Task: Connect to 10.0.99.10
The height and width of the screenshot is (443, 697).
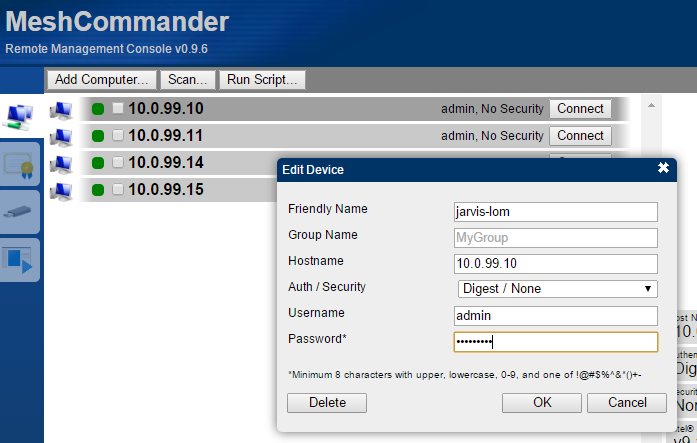Action: pyautogui.click(x=580, y=109)
